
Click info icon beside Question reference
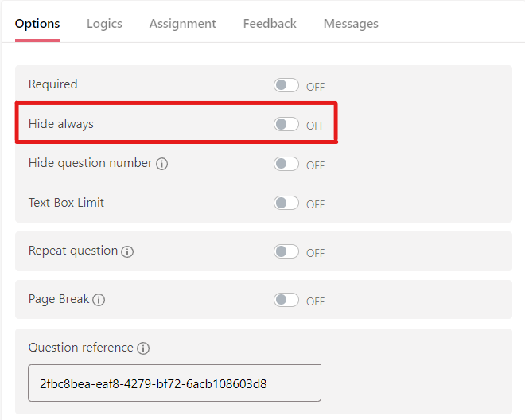[x=143, y=348]
